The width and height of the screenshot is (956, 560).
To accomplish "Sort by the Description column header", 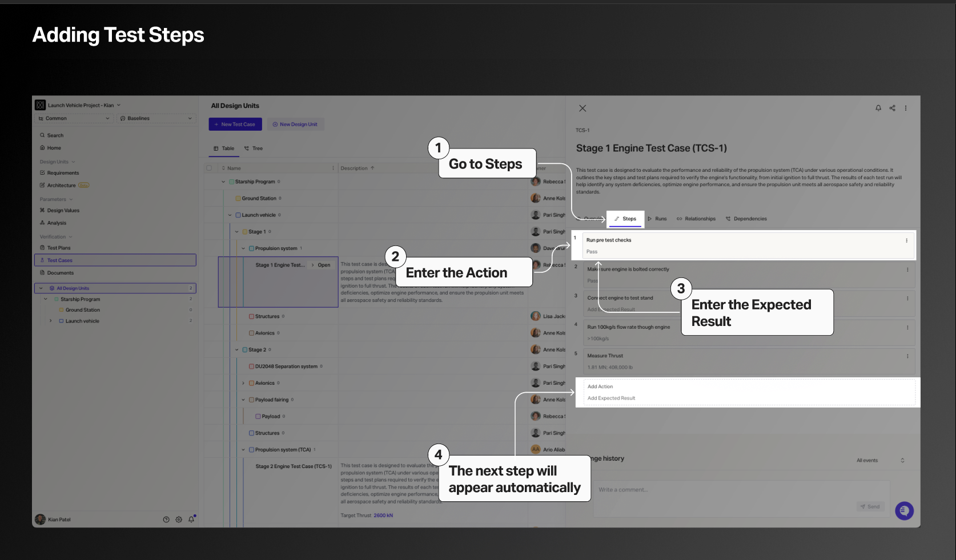I will 358,168.
